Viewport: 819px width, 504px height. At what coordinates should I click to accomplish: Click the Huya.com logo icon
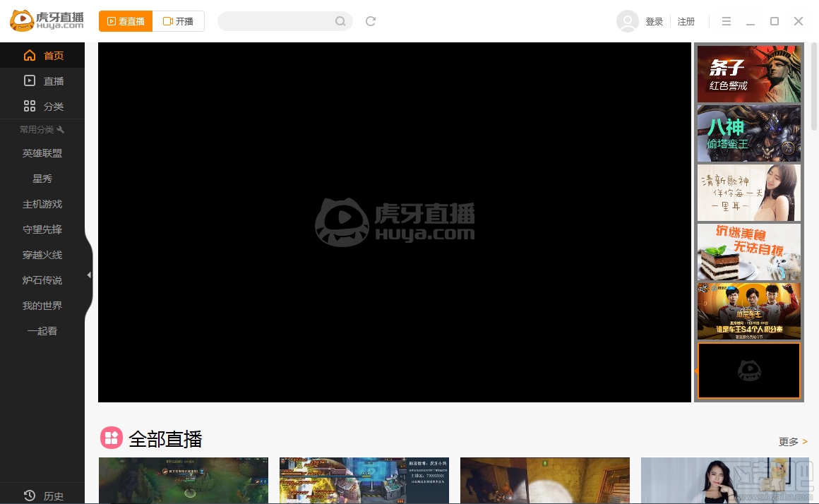tap(22, 20)
